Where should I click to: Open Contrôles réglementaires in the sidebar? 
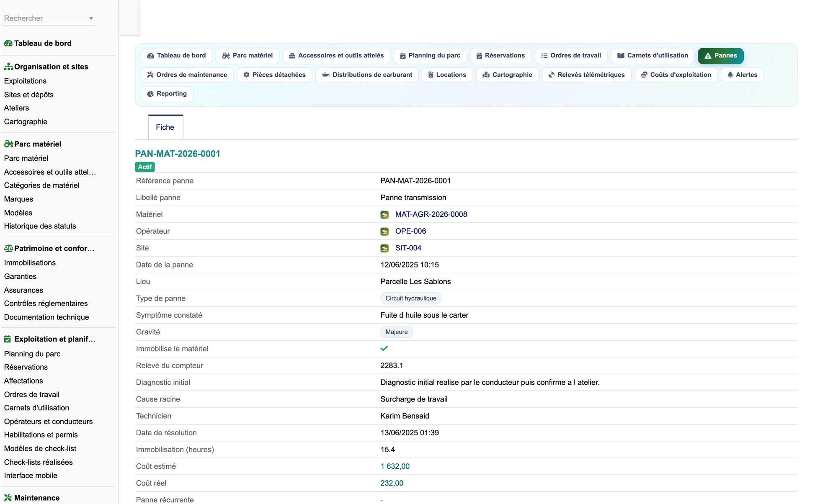click(x=46, y=303)
